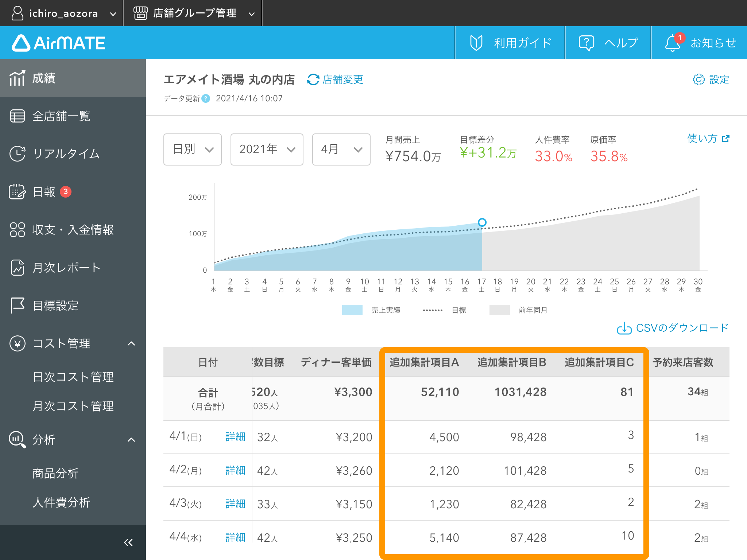Click the red 3 badge on 日報
747x560 pixels.
pyautogui.click(x=66, y=191)
